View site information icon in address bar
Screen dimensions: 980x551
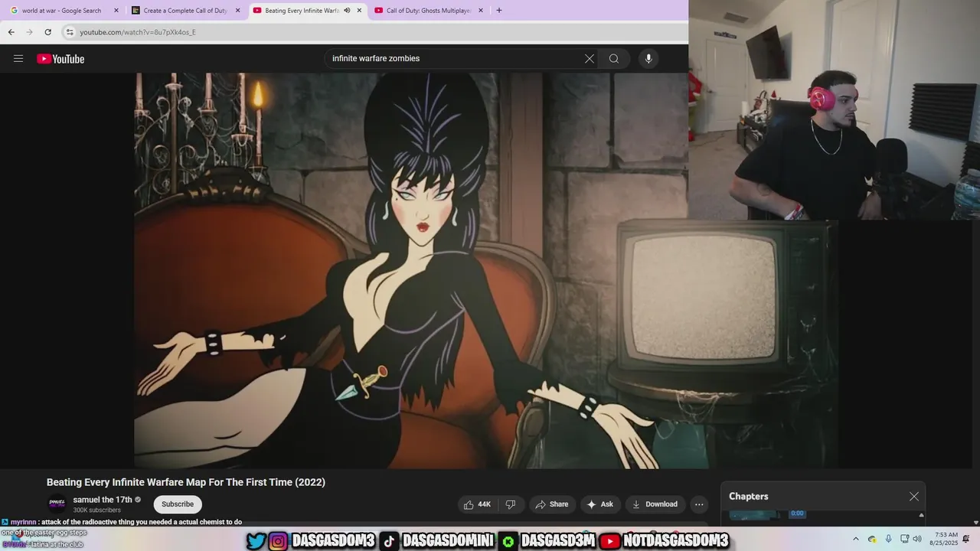(x=70, y=32)
